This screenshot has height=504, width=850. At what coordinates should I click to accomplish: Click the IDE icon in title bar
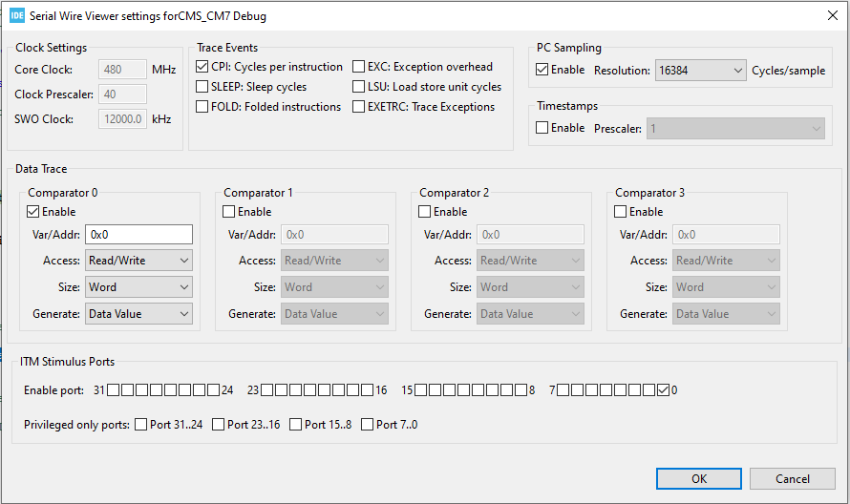[16, 15]
